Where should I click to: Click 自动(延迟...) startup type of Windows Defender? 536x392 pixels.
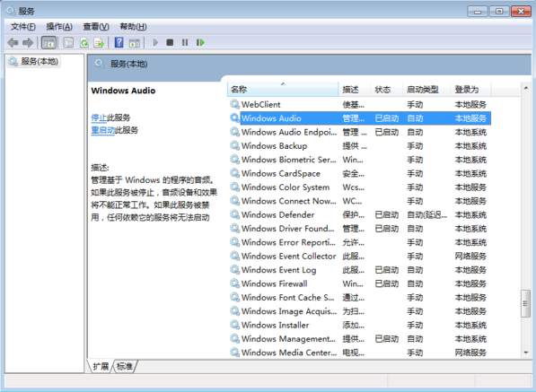427,214
